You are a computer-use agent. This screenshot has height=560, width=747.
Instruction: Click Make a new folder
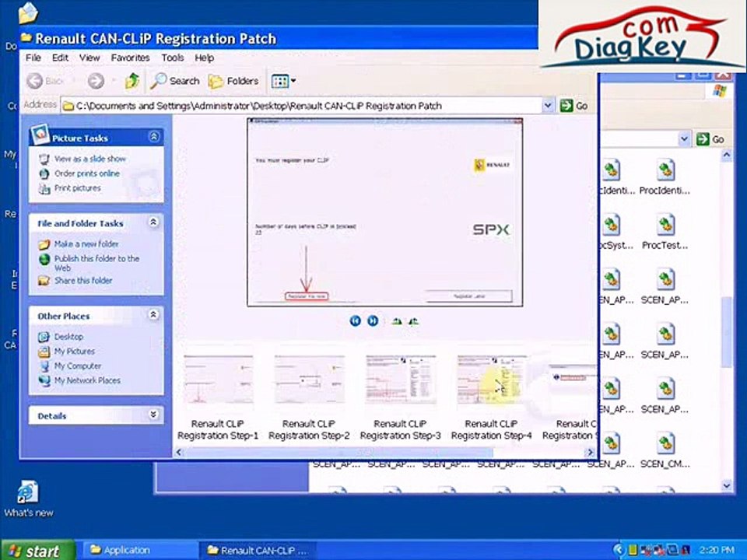point(86,243)
